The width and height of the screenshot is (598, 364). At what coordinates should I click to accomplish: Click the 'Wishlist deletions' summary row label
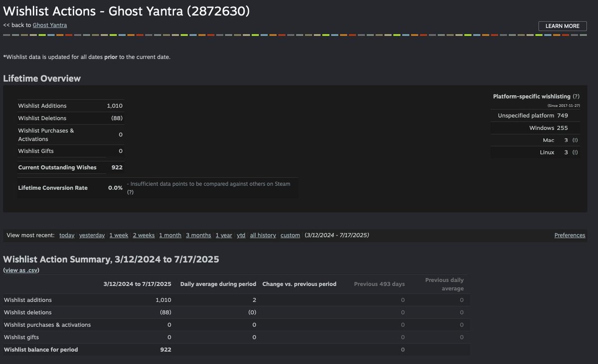(28, 312)
